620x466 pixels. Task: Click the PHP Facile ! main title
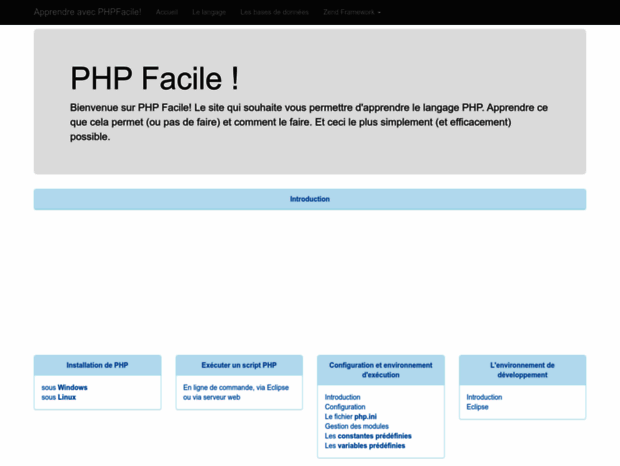[x=155, y=78]
